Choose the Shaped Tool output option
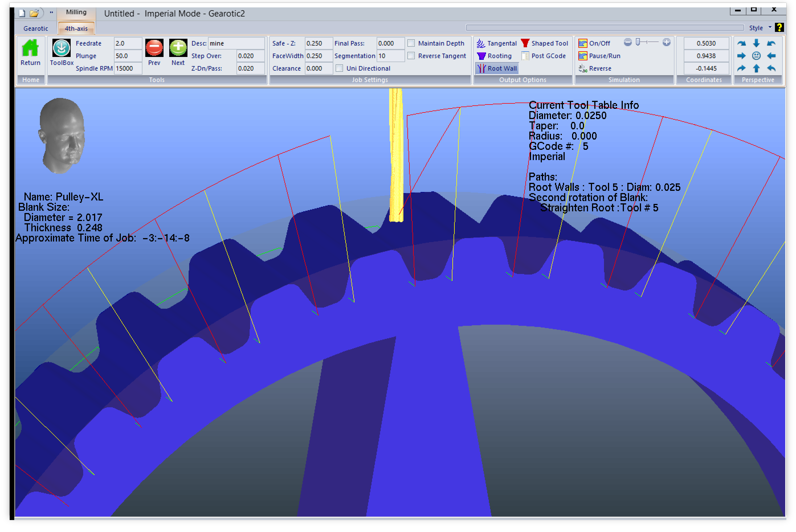This screenshot has width=796, height=532. (x=544, y=43)
